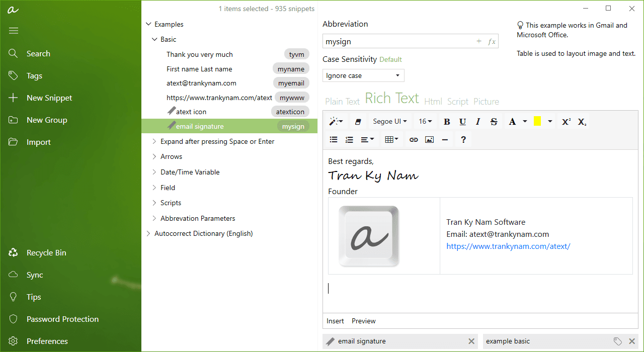
Task: Open the Insert menu below editor
Action: tap(335, 321)
